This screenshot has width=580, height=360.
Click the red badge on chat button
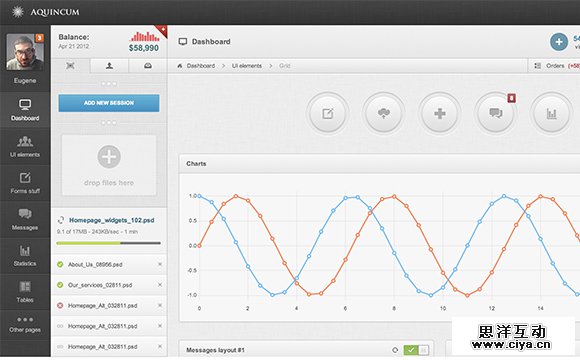tap(512, 98)
